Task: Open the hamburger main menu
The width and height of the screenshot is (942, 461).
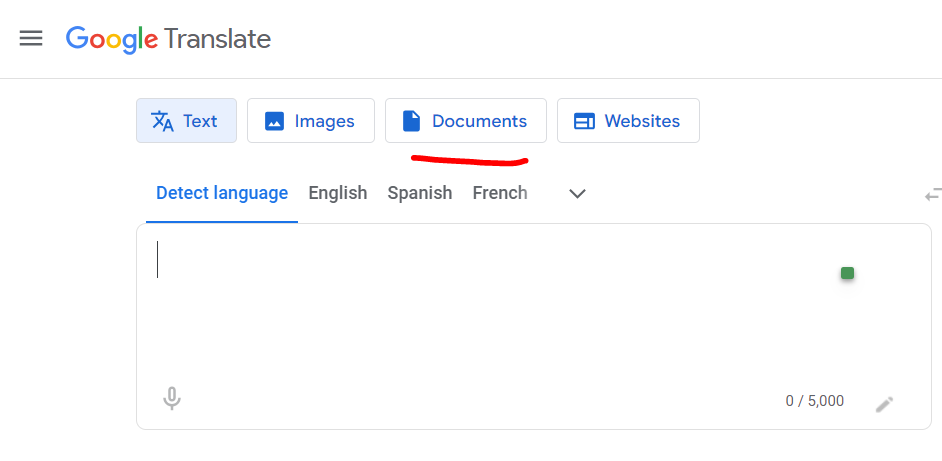Action: click(x=31, y=38)
